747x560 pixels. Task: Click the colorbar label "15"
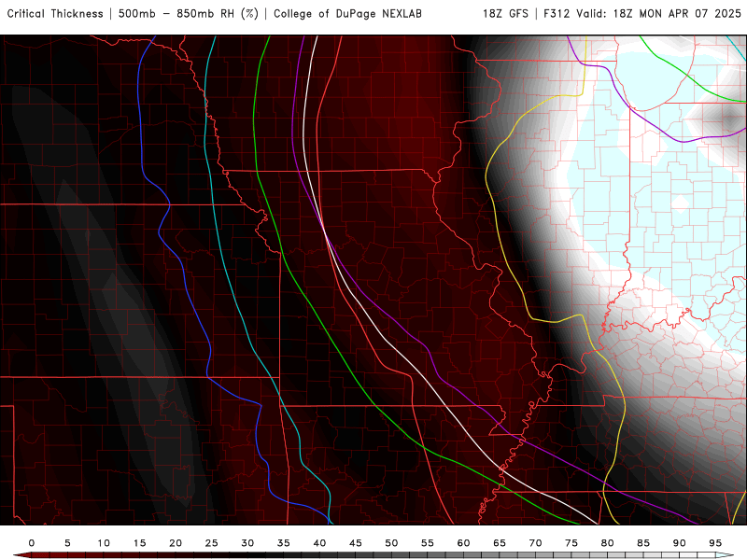(x=139, y=543)
